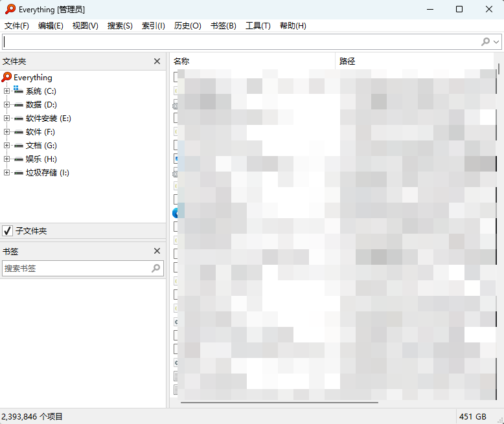Expand the 垃圾存储 (I:) drive node

6,173
